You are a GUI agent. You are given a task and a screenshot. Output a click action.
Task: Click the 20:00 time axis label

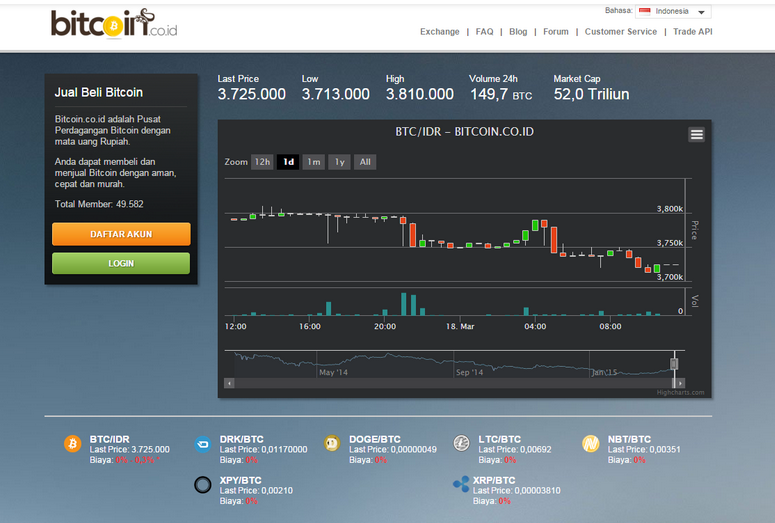(385, 326)
